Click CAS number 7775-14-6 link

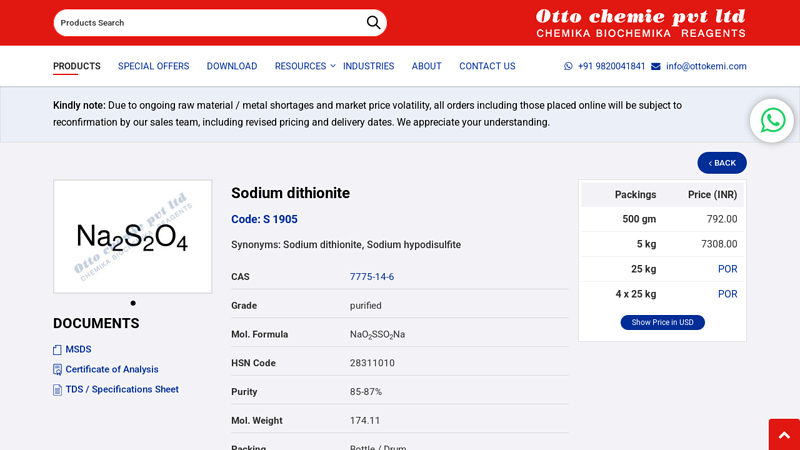(x=371, y=277)
